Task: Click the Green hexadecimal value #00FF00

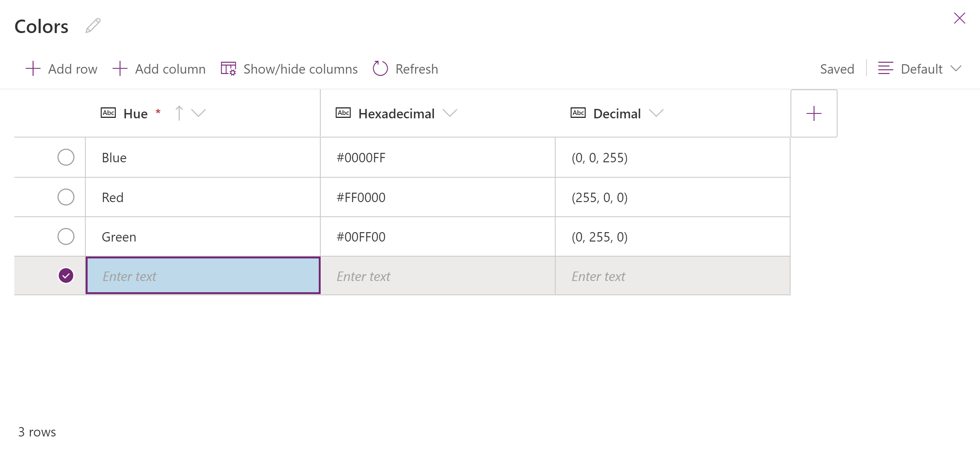Action: point(360,237)
